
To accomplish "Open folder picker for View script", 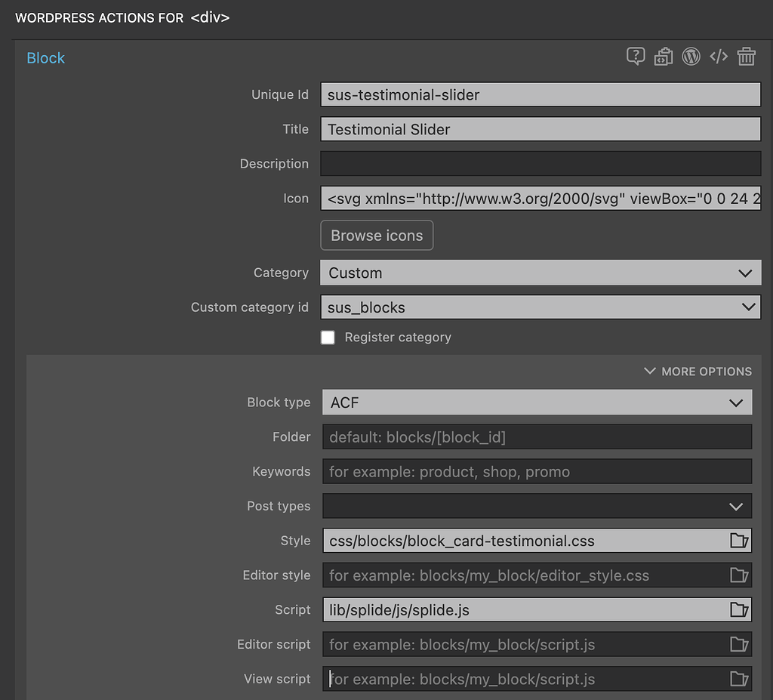I will (739, 679).
